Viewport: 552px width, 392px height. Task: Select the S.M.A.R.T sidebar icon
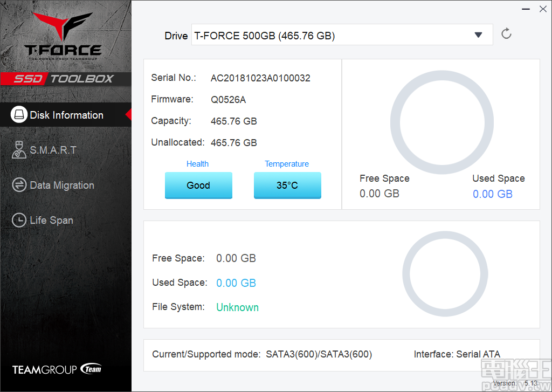[18, 149]
